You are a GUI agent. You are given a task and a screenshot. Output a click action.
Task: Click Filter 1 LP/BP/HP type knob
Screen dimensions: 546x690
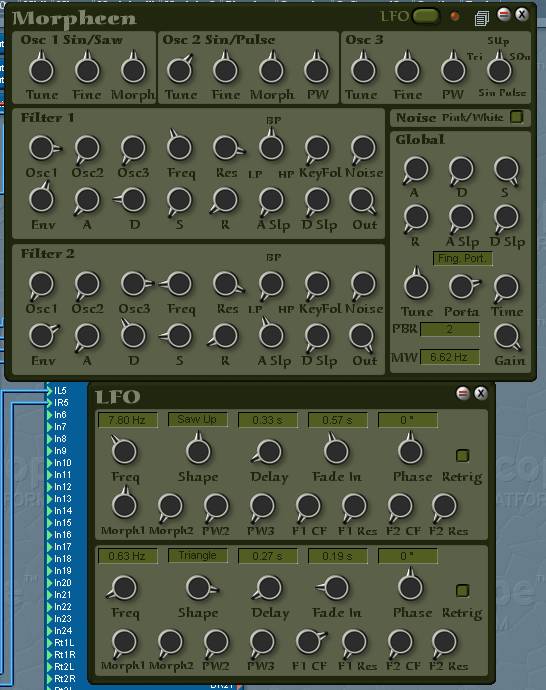point(271,147)
